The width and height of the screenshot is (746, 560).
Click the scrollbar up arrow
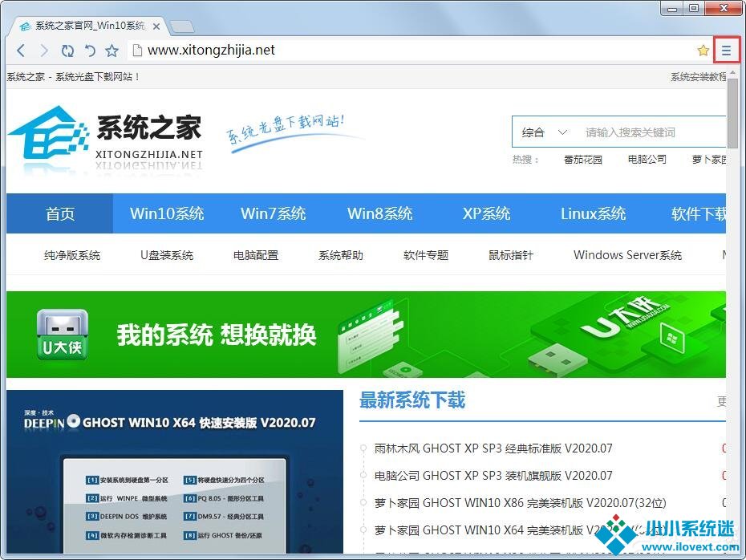point(732,73)
